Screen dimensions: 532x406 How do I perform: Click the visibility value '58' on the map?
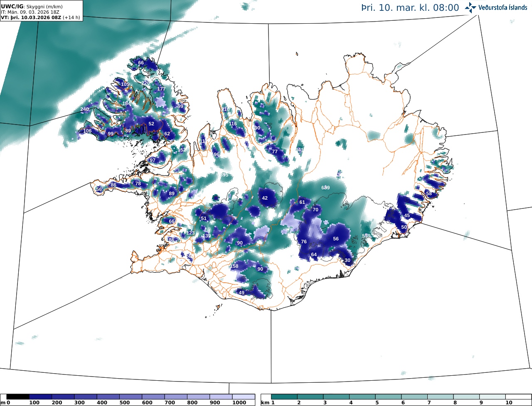429,193
